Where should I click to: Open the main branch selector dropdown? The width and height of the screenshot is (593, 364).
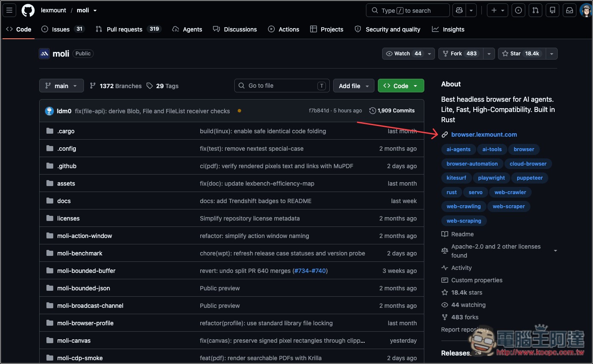pyautogui.click(x=61, y=86)
